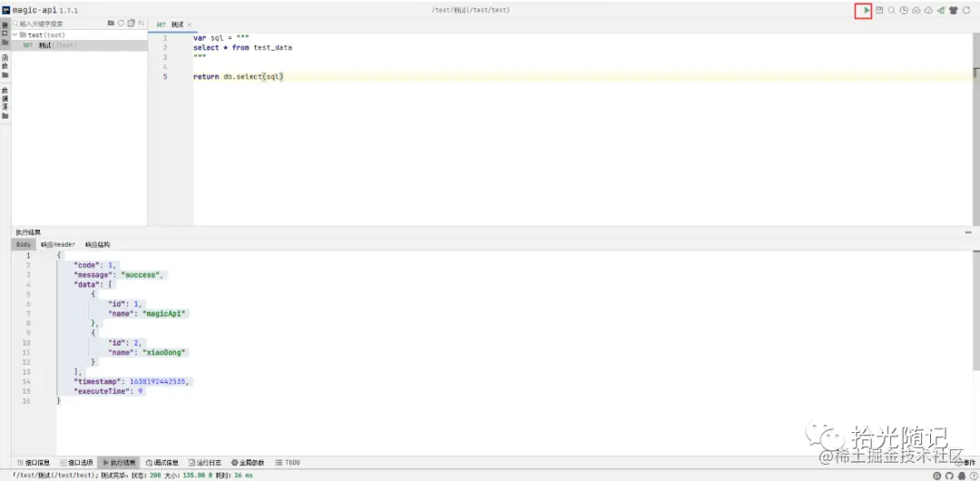This screenshot has width=980, height=481.
Task: Click the green paper-plane push icon
Action: [x=941, y=11]
